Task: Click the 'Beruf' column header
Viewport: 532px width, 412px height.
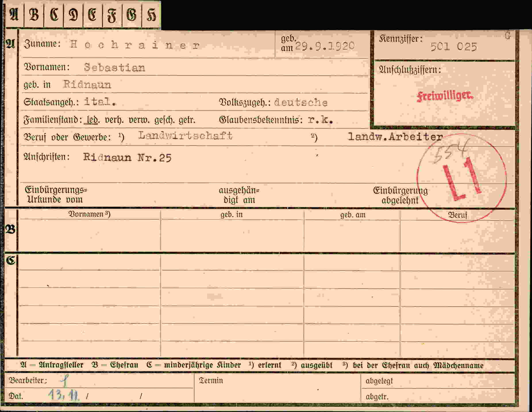Action: click(457, 215)
